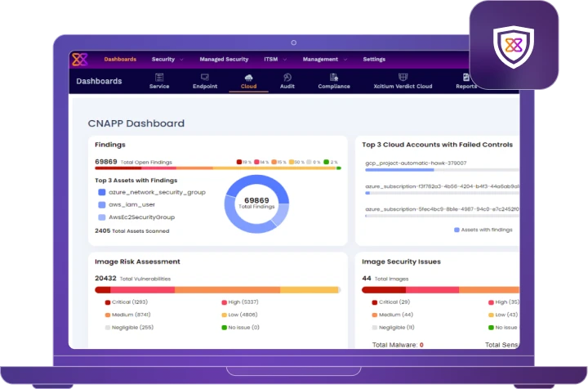Viewport: 588px width, 389px height.
Task: Toggle the Critical (1293) legend entry
Action: [127, 302]
